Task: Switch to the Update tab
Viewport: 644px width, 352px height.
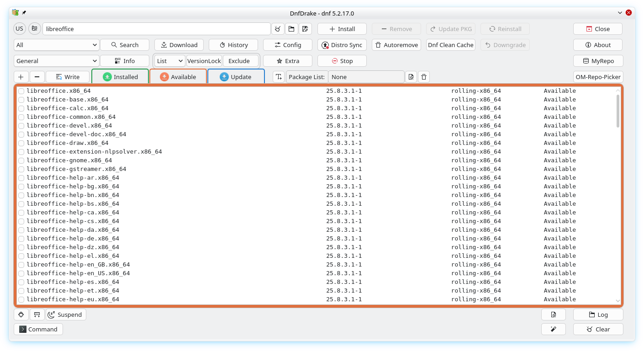Action: [x=236, y=77]
